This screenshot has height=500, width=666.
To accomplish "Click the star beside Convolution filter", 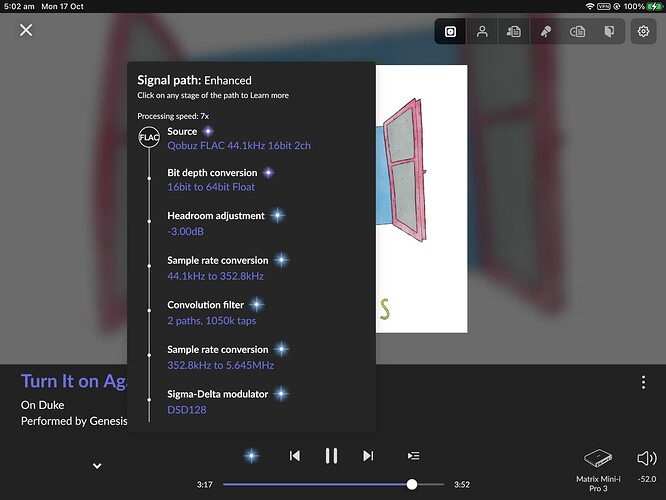I will pyautogui.click(x=257, y=305).
